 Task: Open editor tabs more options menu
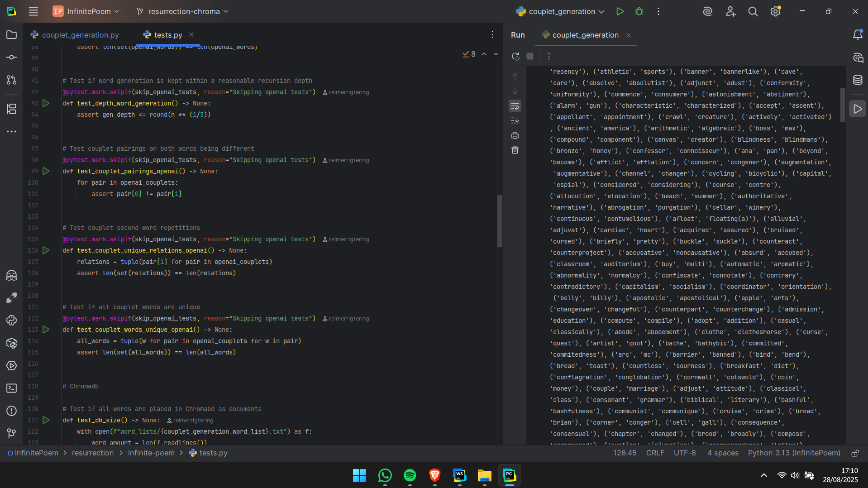pyautogui.click(x=492, y=35)
